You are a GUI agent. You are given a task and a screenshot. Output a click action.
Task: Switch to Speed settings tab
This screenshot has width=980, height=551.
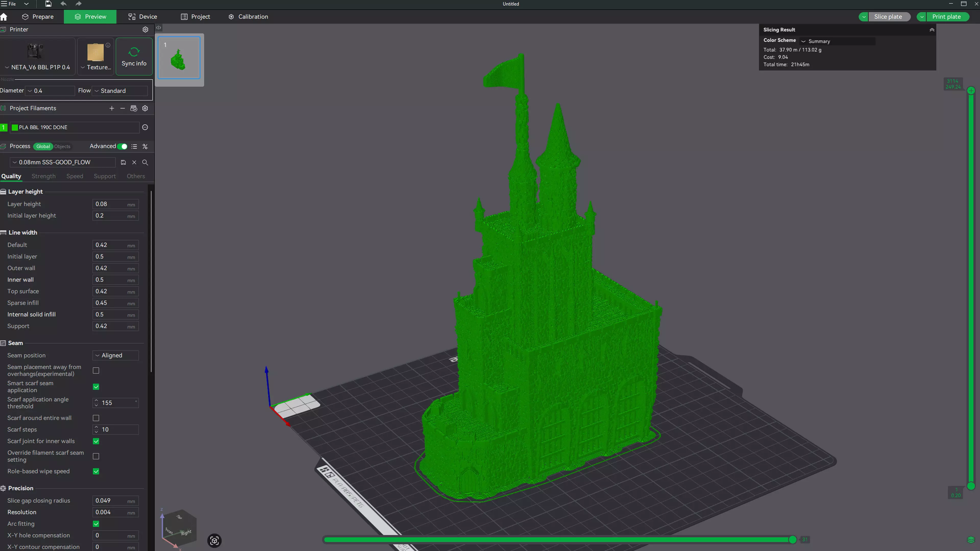[x=75, y=176]
